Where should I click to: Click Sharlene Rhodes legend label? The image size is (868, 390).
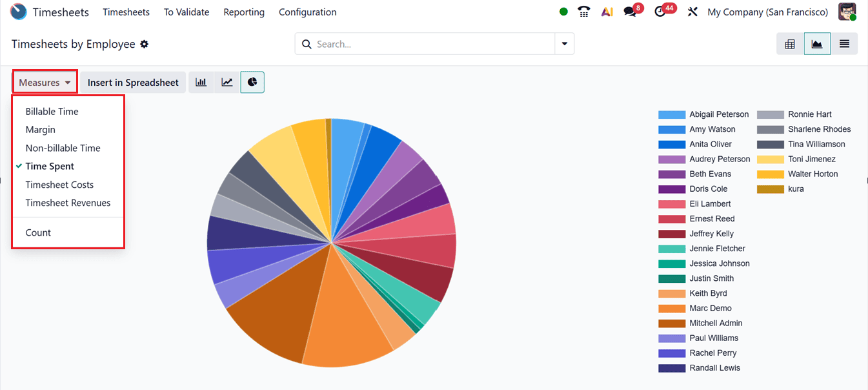[x=820, y=129]
